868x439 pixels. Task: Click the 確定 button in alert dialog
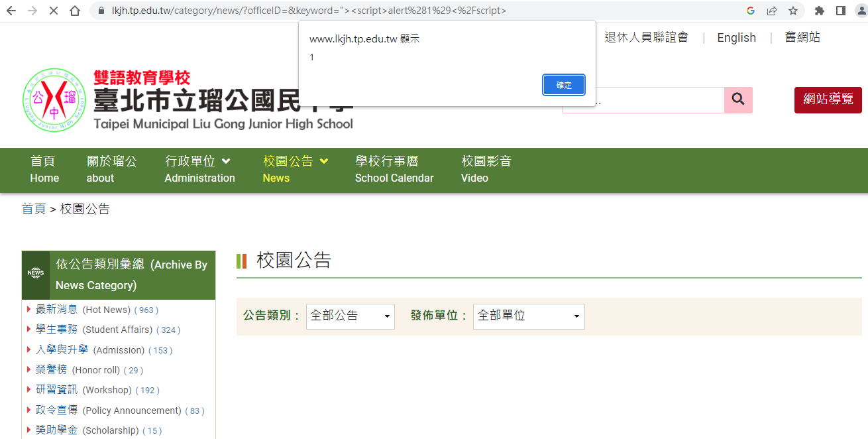[564, 85]
